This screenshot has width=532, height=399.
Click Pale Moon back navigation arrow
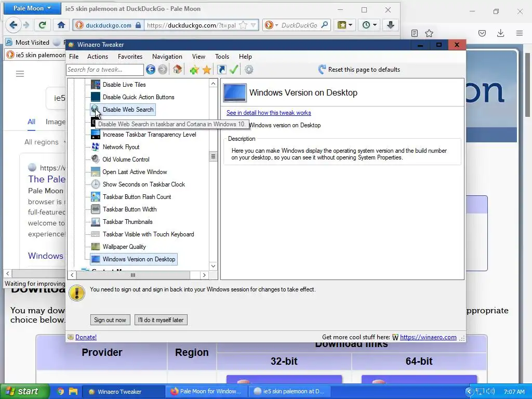coord(14,25)
